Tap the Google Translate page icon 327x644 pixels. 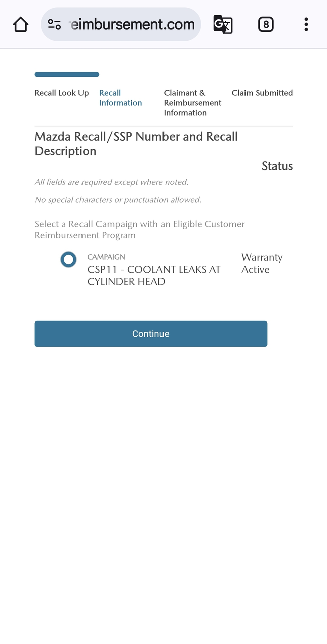[223, 24]
